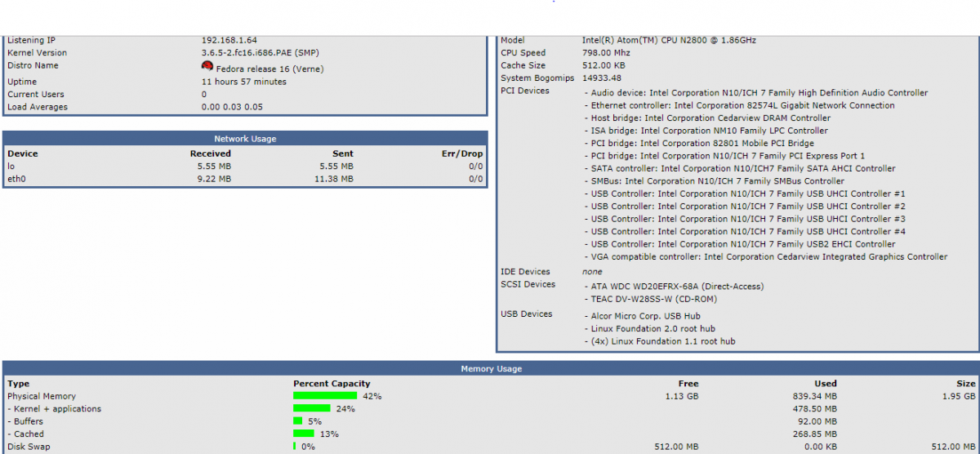Click the USB UHCI Controller #3 entry
Screen dimensions: 980x454
(x=745, y=219)
